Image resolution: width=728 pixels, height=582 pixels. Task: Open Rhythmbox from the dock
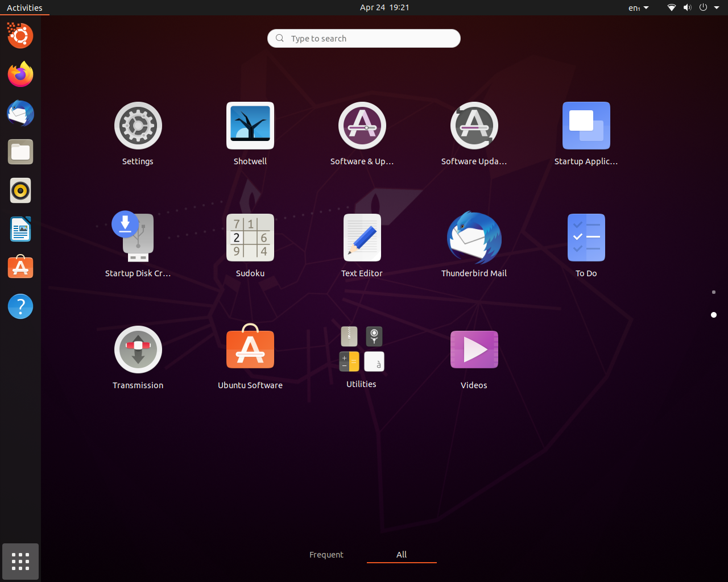pos(20,190)
